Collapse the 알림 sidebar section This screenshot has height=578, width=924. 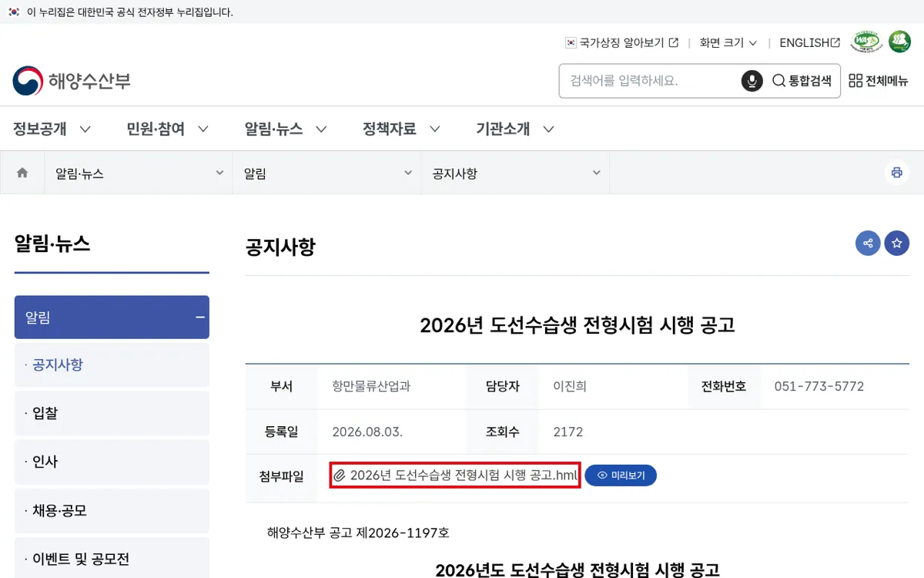(112, 317)
